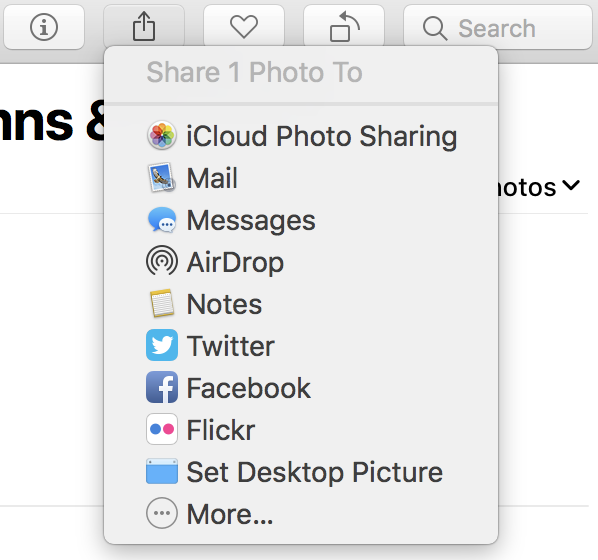Choose iCloud Photo Sharing from the menu
This screenshot has height=560, width=598.
(301, 136)
